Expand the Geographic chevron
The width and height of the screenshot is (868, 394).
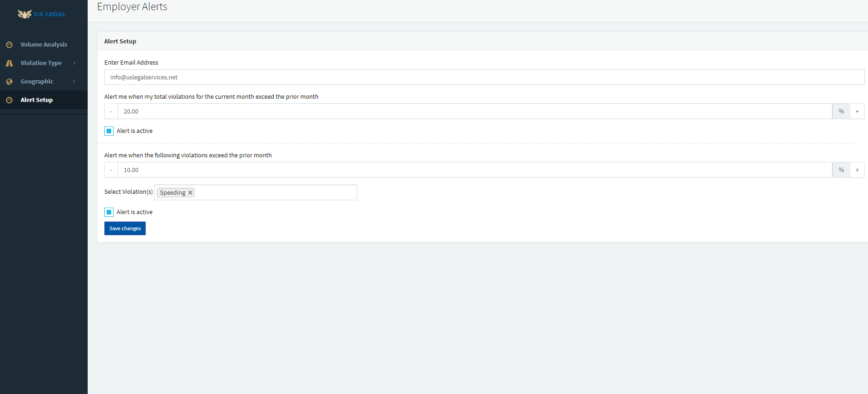point(74,81)
